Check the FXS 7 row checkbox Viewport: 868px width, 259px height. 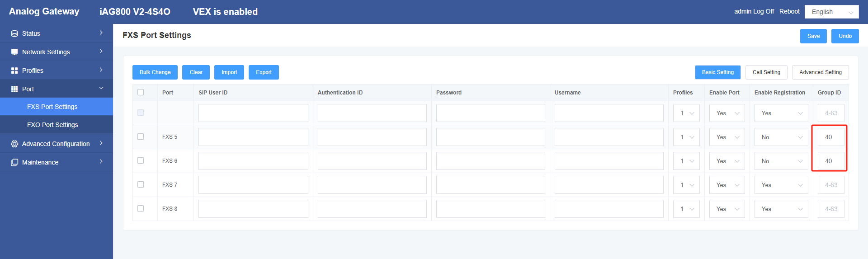point(141,184)
